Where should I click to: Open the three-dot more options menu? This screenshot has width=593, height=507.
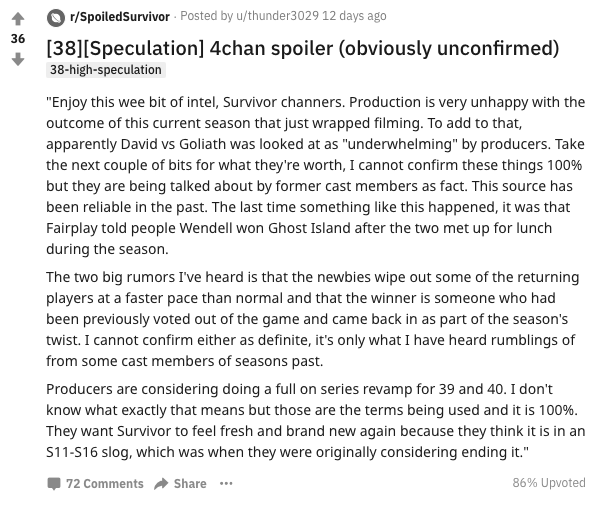226,483
